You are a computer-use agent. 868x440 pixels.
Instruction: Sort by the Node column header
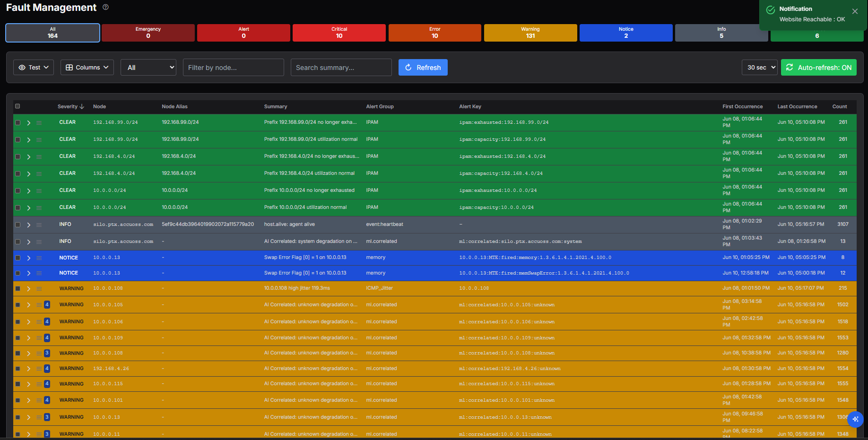pyautogui.click(x=99, y=107)
